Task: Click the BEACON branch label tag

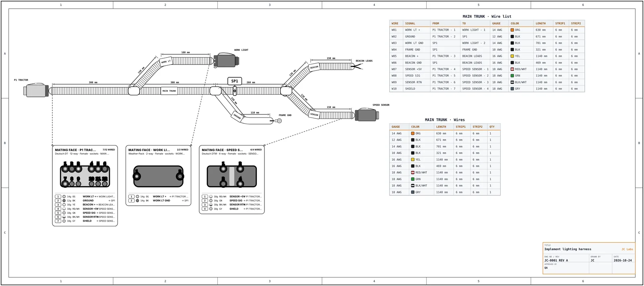Action: (314, 67)
